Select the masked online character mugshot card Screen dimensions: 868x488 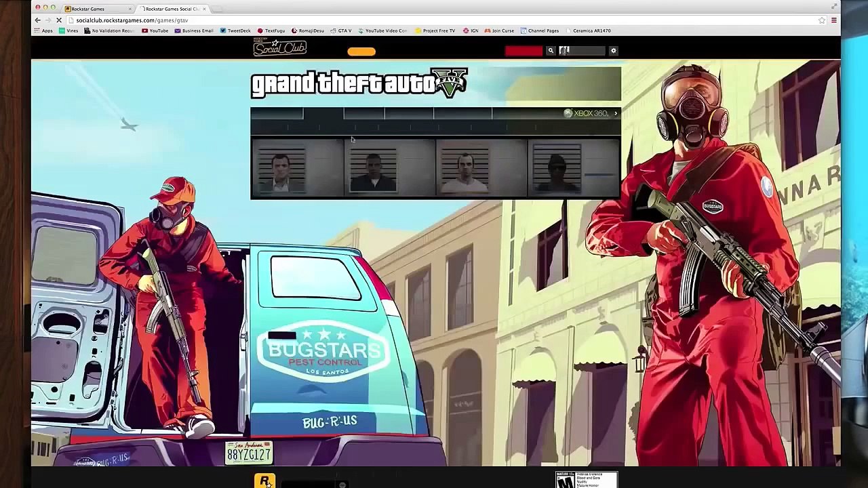click(x=573, y=169)
